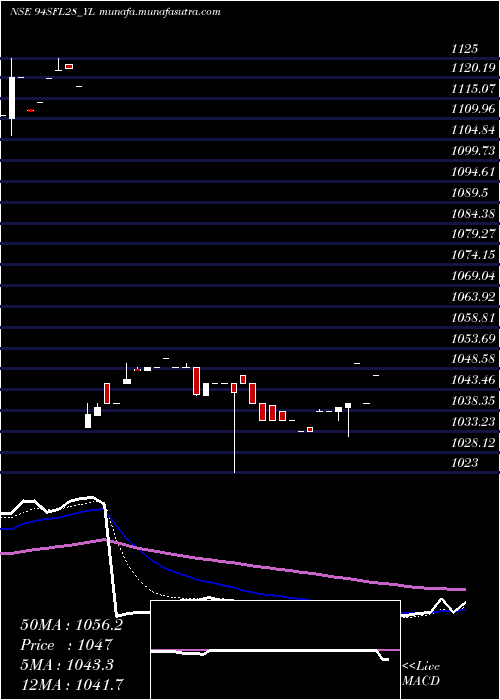Click the 1084.38 price axis label
The width and height of the screenshot is (500, 700).
click(x=473, y=212)
